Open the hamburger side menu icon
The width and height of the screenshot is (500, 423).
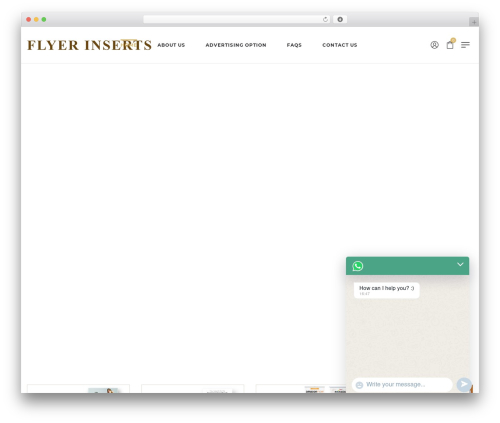(465, 45)
